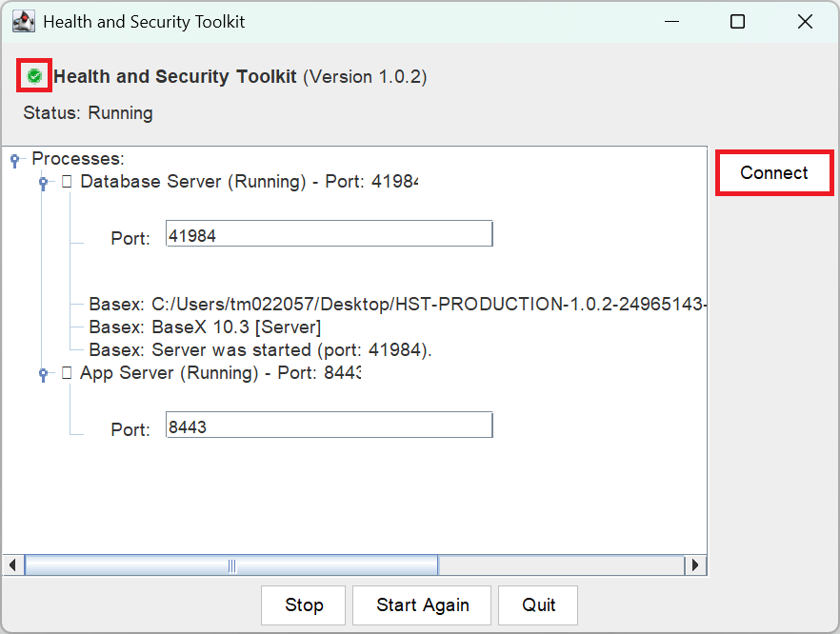The image size is (840, 634).
Task: Select the 'Server was started' log entry
Action: point(260,349)
